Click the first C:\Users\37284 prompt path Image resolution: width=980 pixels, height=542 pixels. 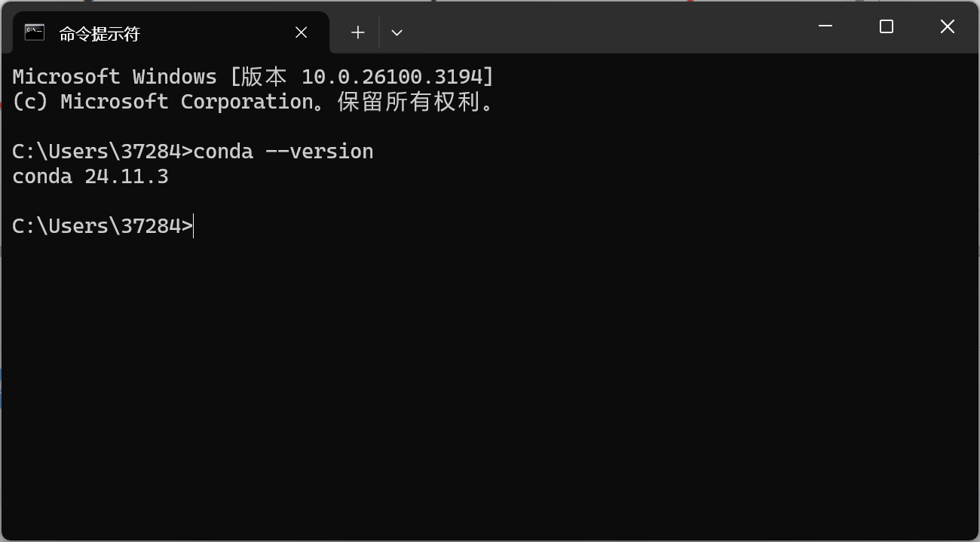coord(96,152)
